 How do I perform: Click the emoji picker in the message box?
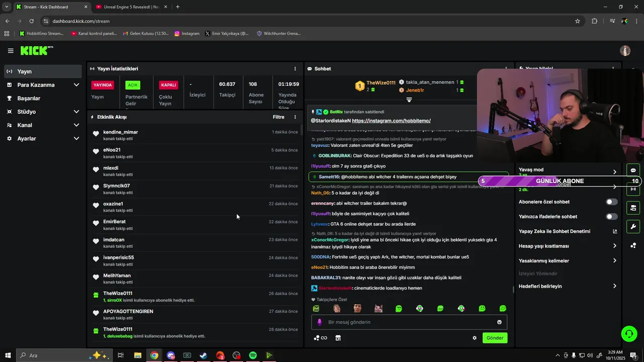[499, 322]
